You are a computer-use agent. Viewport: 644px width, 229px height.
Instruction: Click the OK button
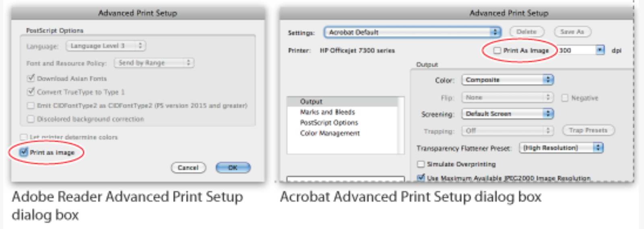(233, 168)
